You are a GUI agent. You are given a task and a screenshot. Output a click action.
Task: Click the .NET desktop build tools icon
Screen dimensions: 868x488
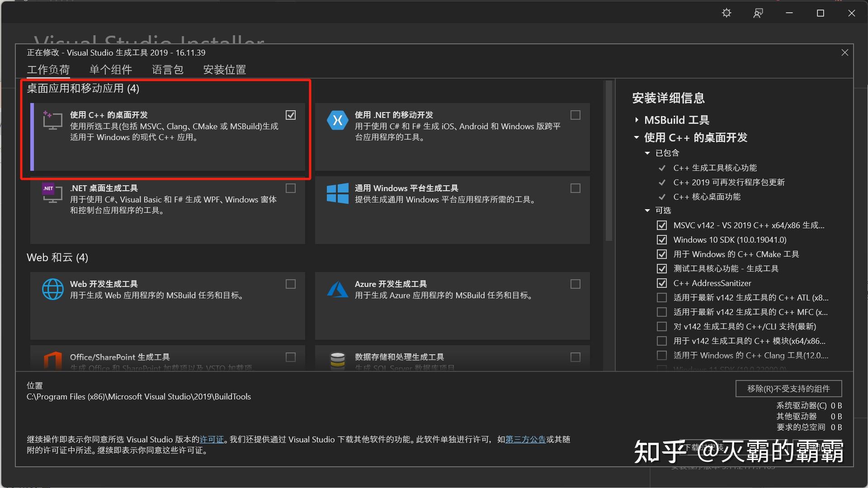[52, 193]
